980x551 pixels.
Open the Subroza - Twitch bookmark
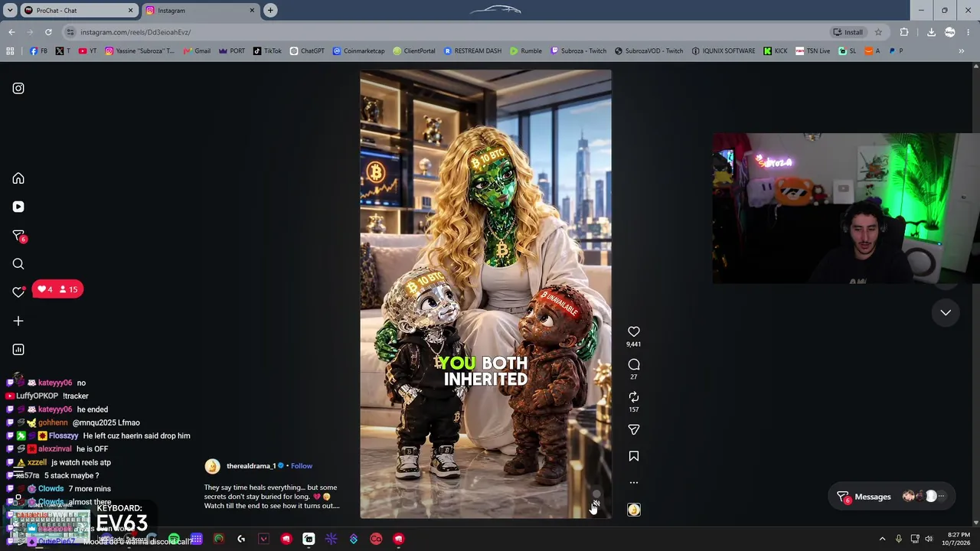pos(579,51)
